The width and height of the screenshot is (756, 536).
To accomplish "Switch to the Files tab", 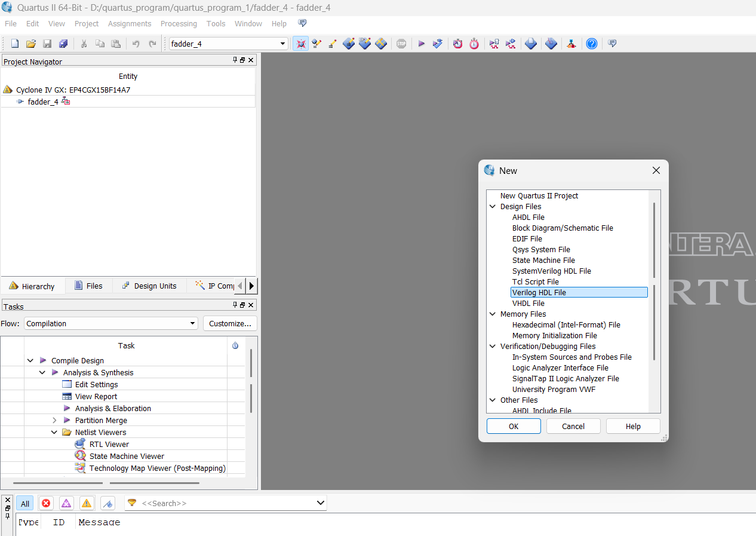I will 88,286.
